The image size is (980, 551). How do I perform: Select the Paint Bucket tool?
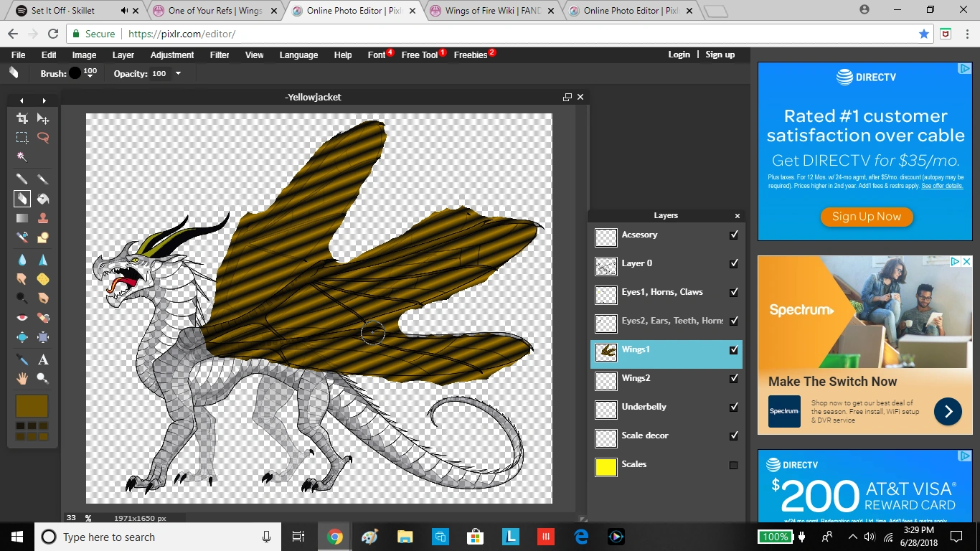tap(43, 199)
